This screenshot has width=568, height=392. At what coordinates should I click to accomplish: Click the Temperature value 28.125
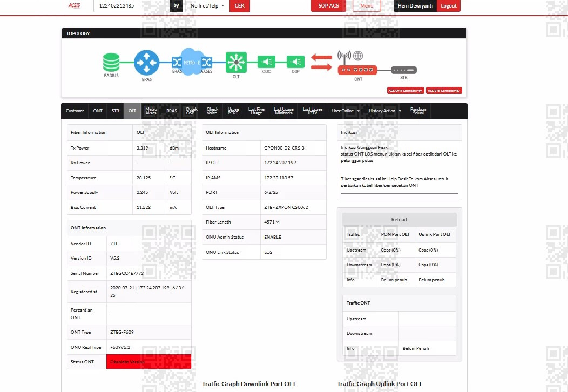[x=144, y=178]
